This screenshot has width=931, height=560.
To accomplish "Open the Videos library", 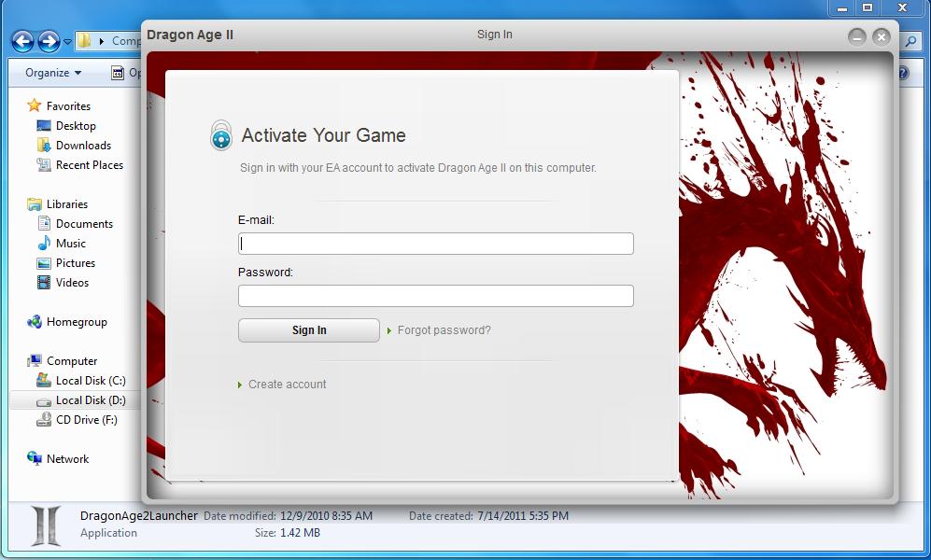I will point(72,283).
